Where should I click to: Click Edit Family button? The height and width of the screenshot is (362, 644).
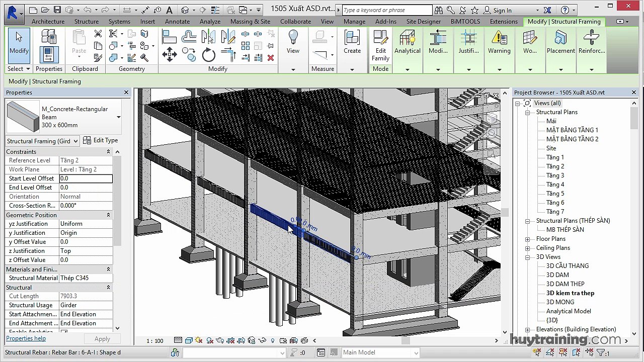(381, 45)
